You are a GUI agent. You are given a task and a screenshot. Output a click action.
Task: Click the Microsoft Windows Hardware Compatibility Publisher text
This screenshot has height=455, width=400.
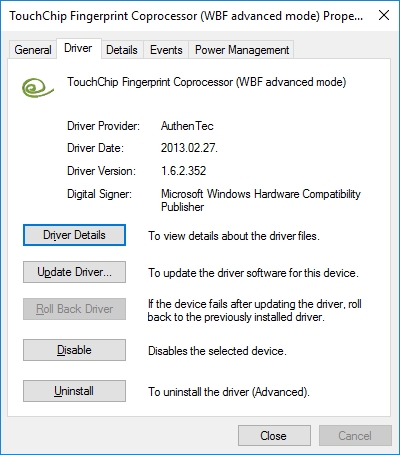pos(261,200)
